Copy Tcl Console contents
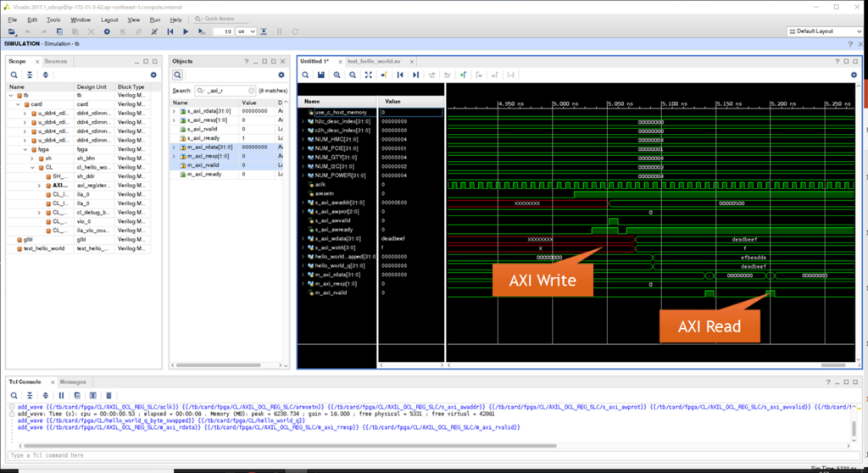The height and width of the screenshot is (473, 868). click(x=77, y=396)
